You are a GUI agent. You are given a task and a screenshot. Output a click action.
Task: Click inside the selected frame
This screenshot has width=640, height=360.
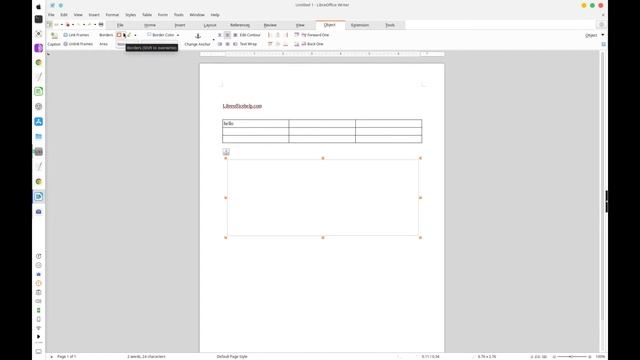click(323, 198)
